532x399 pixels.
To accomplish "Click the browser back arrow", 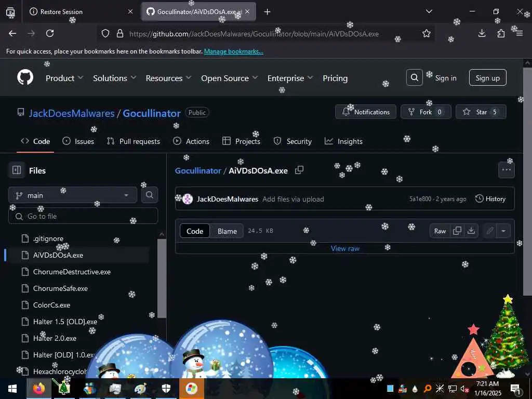I will (x=12, y=33).
